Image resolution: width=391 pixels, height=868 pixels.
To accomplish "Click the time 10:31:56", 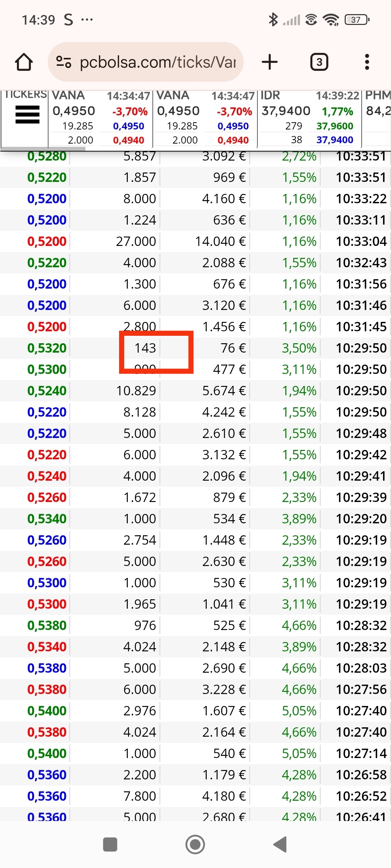I will [361, 284].
